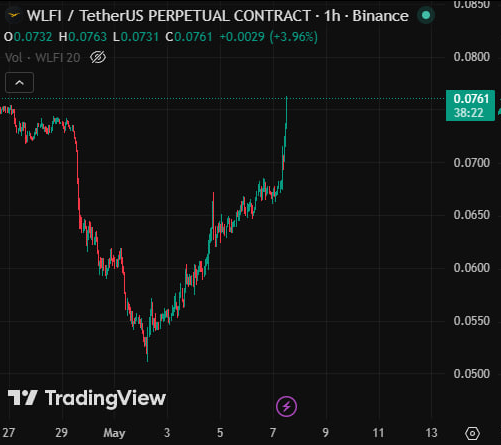This screenshot has height=445, width=501.
Task: Click the 29 date label on time axis
Action: coord(62,433)
